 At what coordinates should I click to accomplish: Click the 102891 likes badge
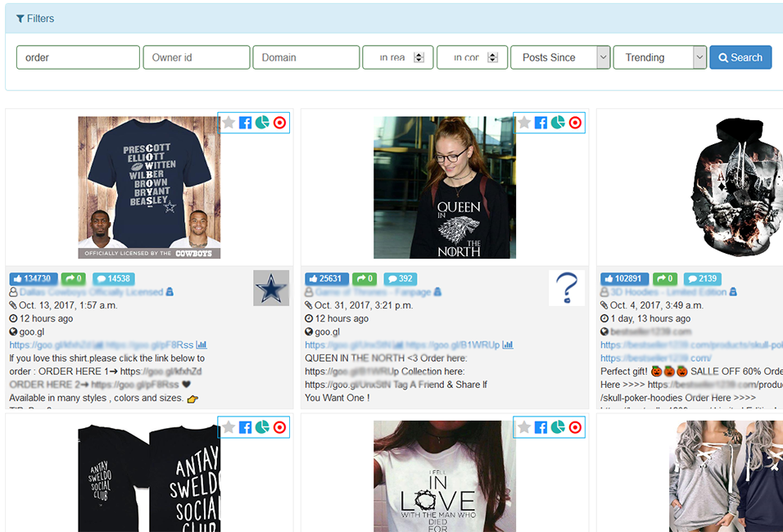(x=624, y=278)
